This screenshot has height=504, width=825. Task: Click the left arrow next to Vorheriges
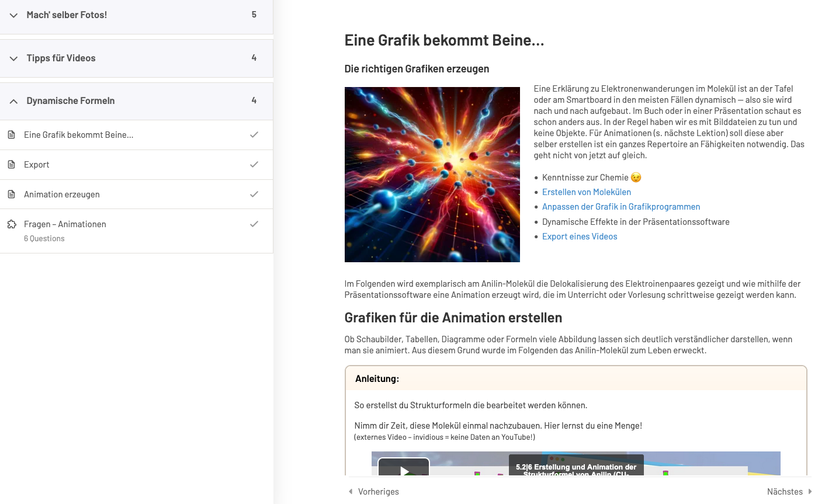pyautogui.click(x=351, y=492)
